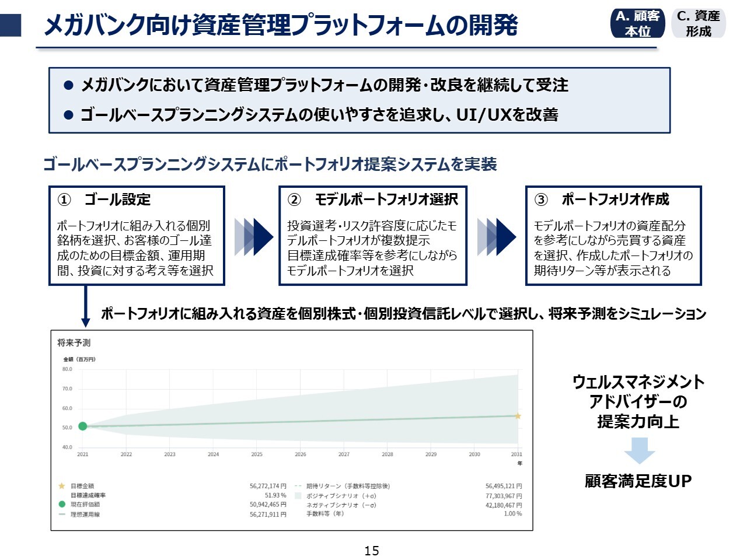Click the dark blue square beside the slide title
This screenshot has width=747, height=560.
click(11, 26)
